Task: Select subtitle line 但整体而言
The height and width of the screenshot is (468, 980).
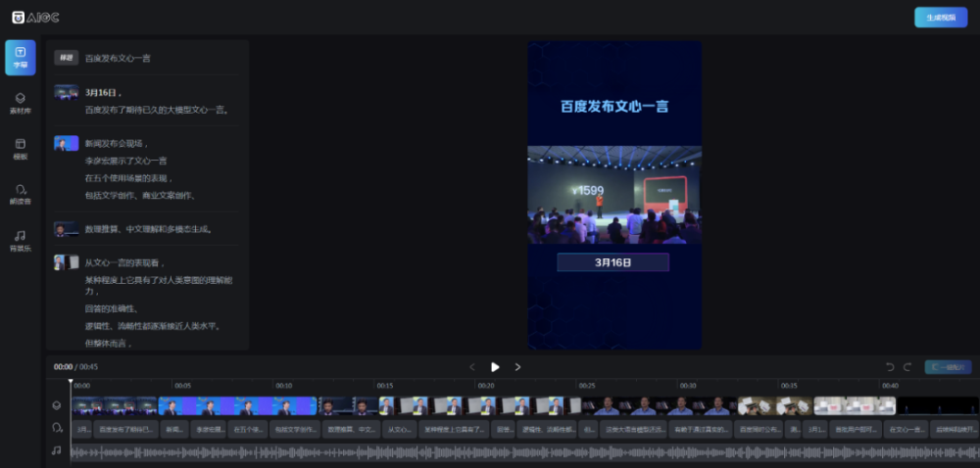Action: click(108, 344)
